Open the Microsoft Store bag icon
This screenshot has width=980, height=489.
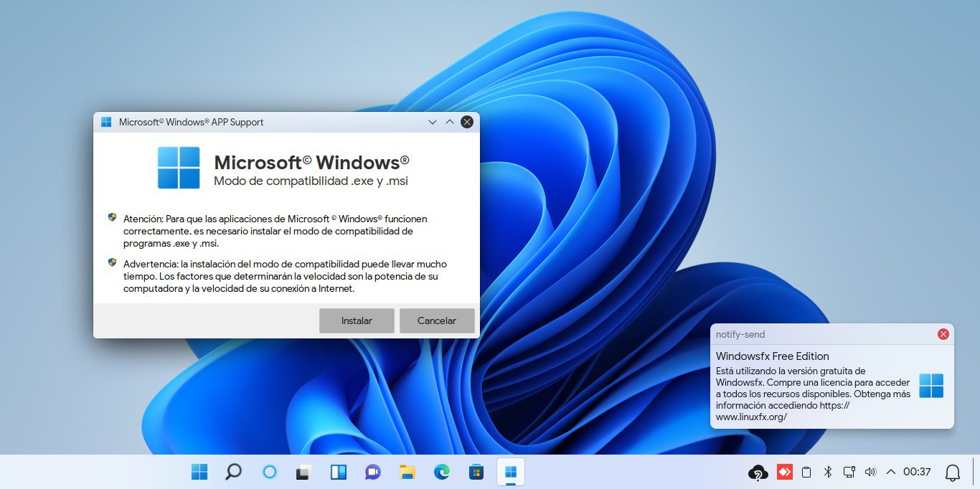476,472
